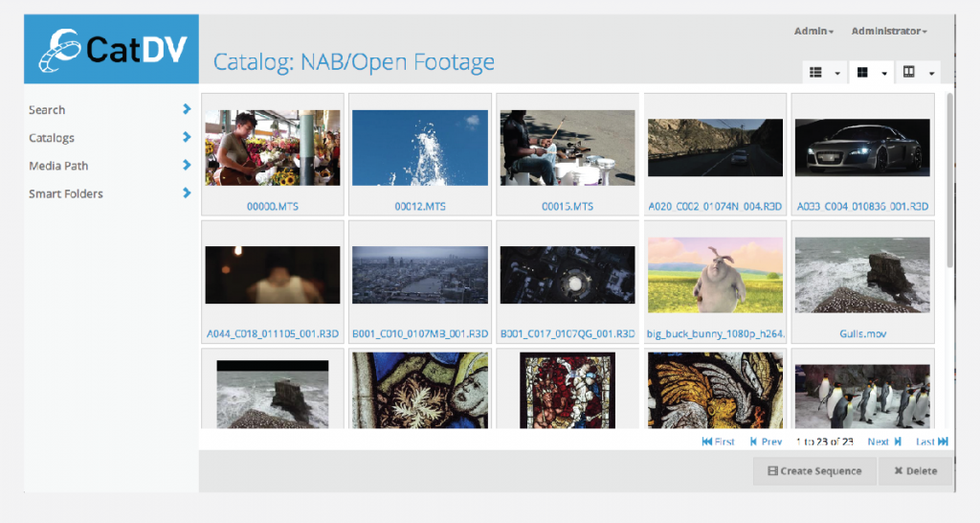Open the Administrator user menu
980x523 pixels.
(888, 32)
